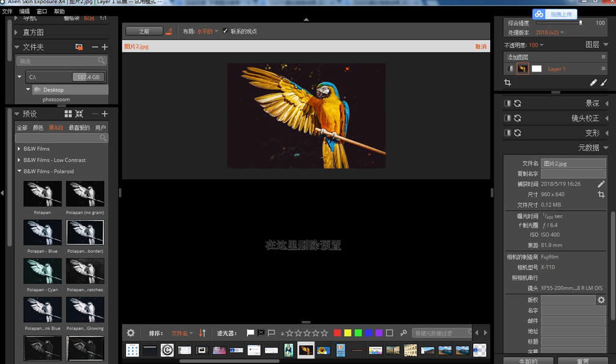Open the 编辑 menu

click(24, 11)
